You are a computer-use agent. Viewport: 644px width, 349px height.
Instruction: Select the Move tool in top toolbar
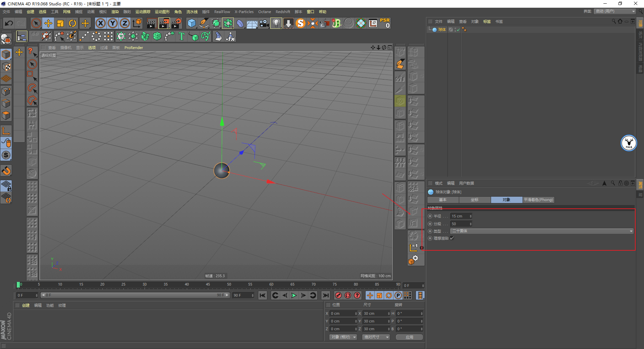tap(48, 23)
